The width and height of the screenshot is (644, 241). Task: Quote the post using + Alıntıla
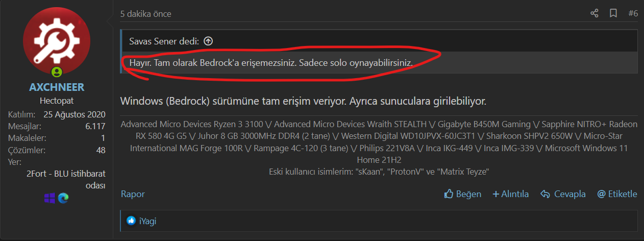[x=510, y=194]
